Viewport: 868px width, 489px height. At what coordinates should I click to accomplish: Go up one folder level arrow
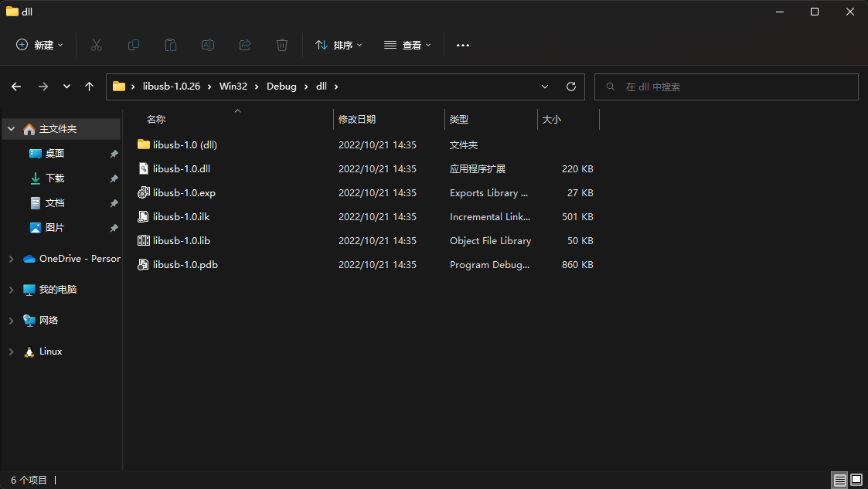89,87
